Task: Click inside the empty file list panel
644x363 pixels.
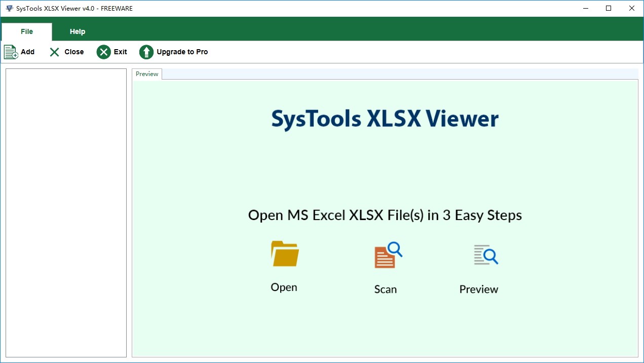Action: tap(66, 213)
